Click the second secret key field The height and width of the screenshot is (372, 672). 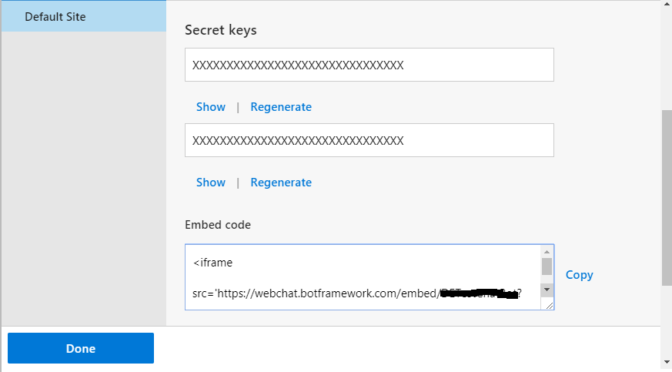(369, 140)
